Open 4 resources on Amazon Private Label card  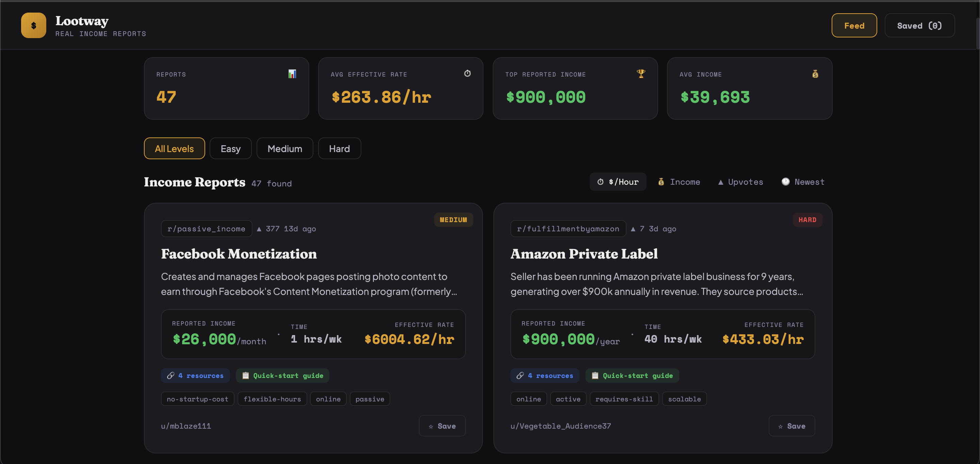(545, 375)
